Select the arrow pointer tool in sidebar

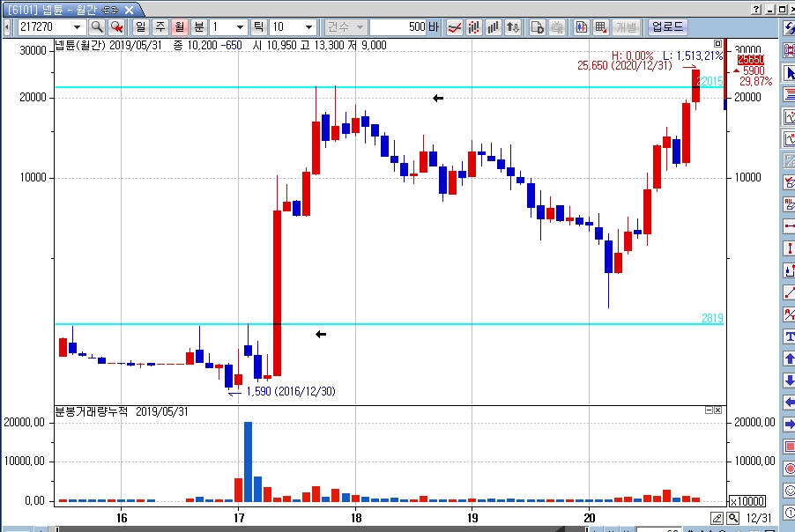789,73
